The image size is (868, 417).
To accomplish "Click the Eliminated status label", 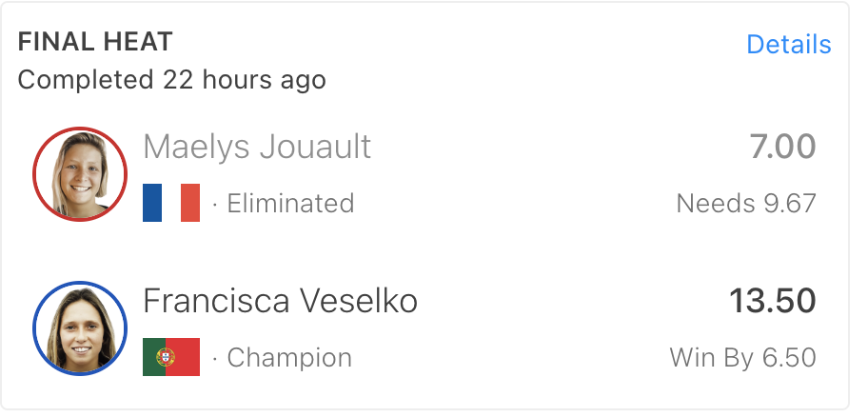I will [x=290, y=203].
